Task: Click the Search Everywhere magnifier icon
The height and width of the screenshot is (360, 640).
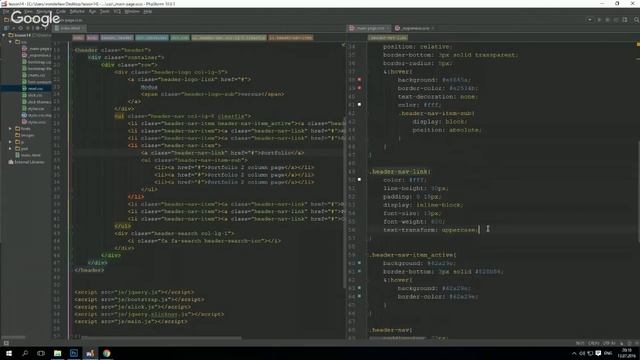Action: [x=636, y=20]
